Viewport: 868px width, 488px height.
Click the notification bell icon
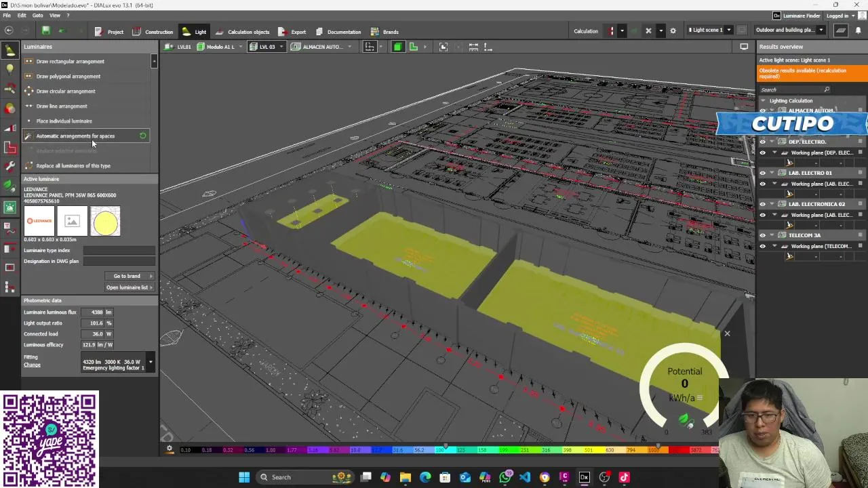click(859, 30)
